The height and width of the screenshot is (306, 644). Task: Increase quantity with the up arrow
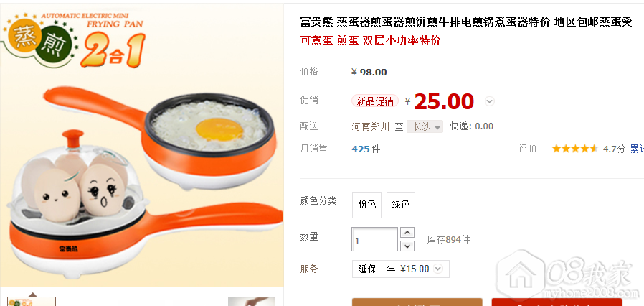407,232
